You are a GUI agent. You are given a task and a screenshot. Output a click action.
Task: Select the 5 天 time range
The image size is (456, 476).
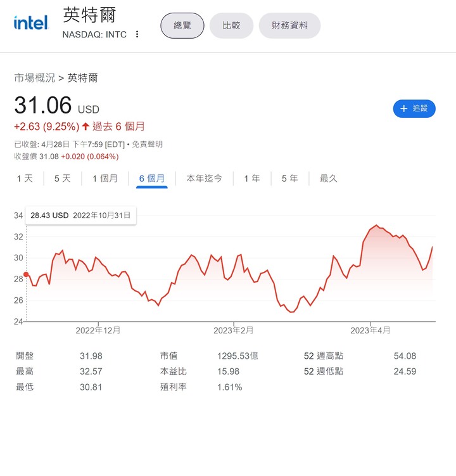point(62,178)
